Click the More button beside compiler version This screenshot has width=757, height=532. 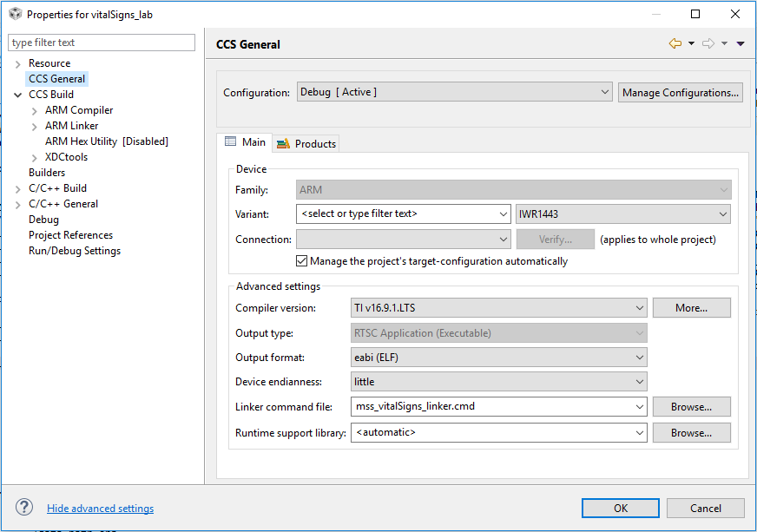tap(691, 307)
